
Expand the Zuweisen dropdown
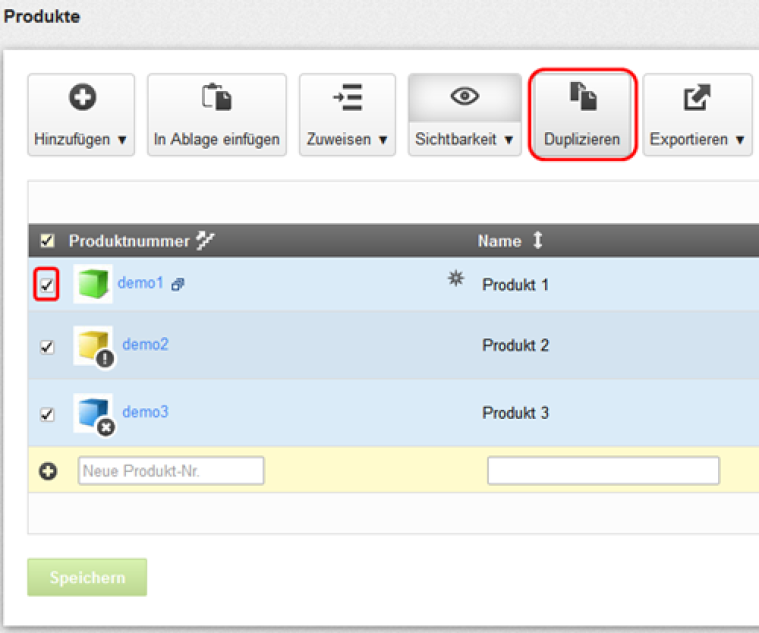pyautogui.click(x=347, y=115)
